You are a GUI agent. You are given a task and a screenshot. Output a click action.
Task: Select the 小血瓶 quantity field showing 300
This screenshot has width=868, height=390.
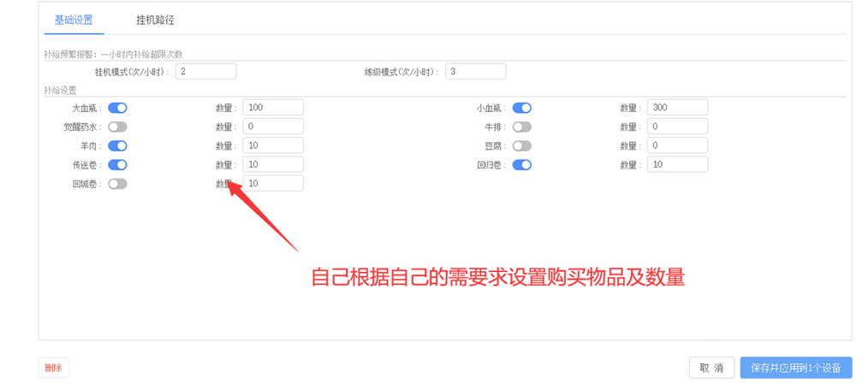click(677, 108)
